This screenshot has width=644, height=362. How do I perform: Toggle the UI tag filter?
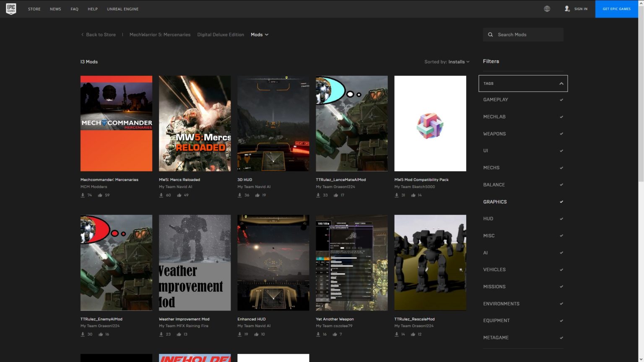click(x=523, y=151)
